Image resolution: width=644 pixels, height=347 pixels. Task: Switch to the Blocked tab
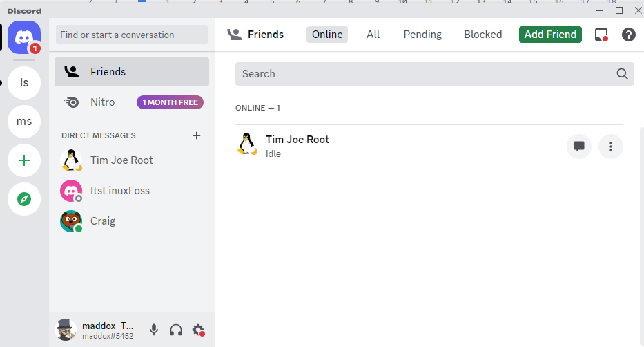pyautogui.click(x=483, y=35)
